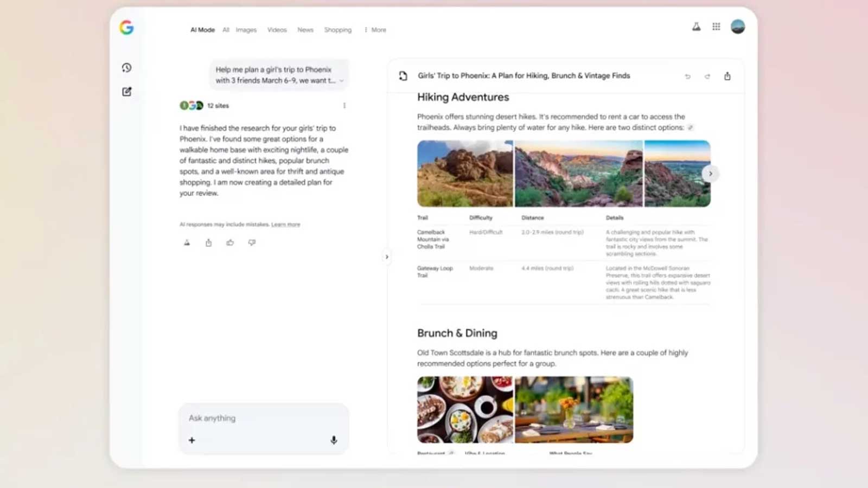This screenshot has height=488, width=868.
Task: Undo last change in the plan panel
Action: coord(687,76)
